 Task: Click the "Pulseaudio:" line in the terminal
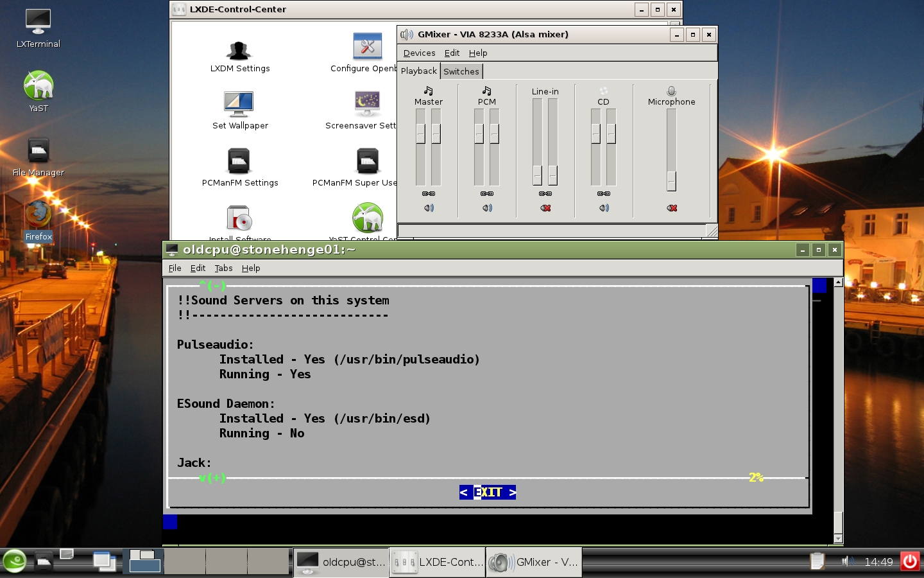[215, 344]
